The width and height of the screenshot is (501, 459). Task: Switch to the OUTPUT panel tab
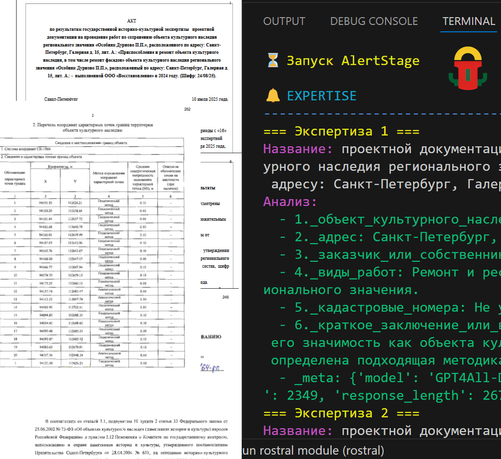[x=284, y=21]
